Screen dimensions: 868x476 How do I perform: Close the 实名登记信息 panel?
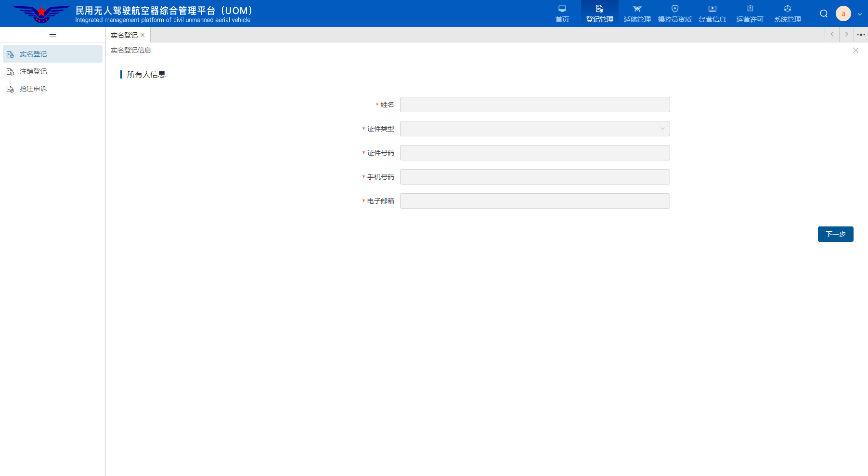point(855,50)
